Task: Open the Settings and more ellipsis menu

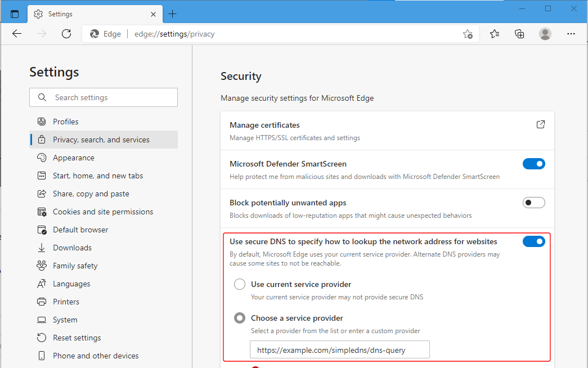Action: pyautogui.click(x=571, y=34)
